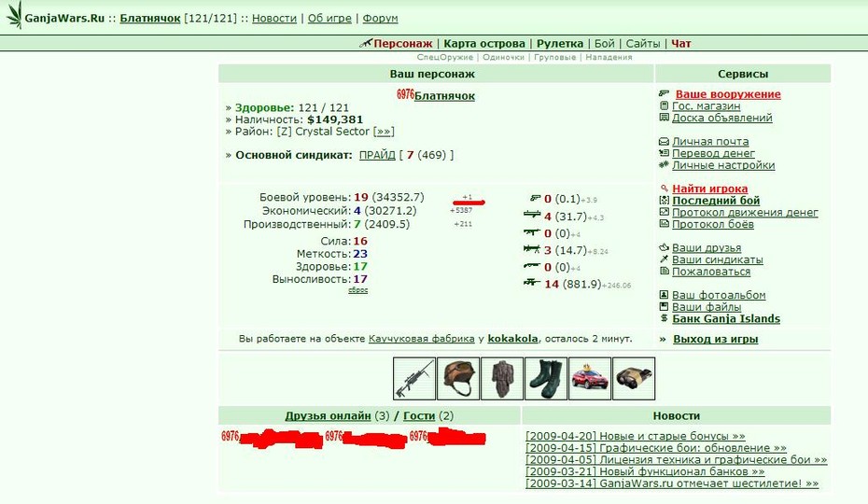Screen dimensions: 868x504
Task: Click the gun icon beside Персонаж
Action: click(365, 43)
